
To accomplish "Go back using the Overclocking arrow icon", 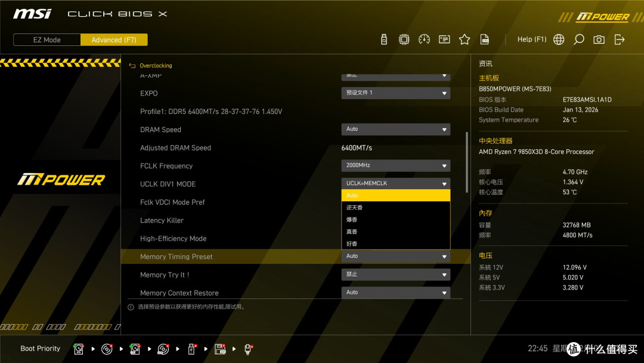I will pos(132,65).
